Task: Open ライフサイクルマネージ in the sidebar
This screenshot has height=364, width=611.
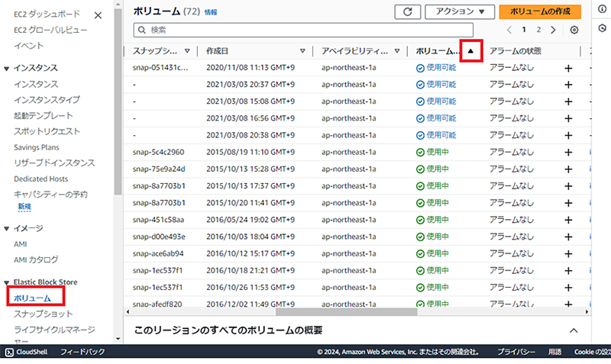Action: (x=54, y=330)
